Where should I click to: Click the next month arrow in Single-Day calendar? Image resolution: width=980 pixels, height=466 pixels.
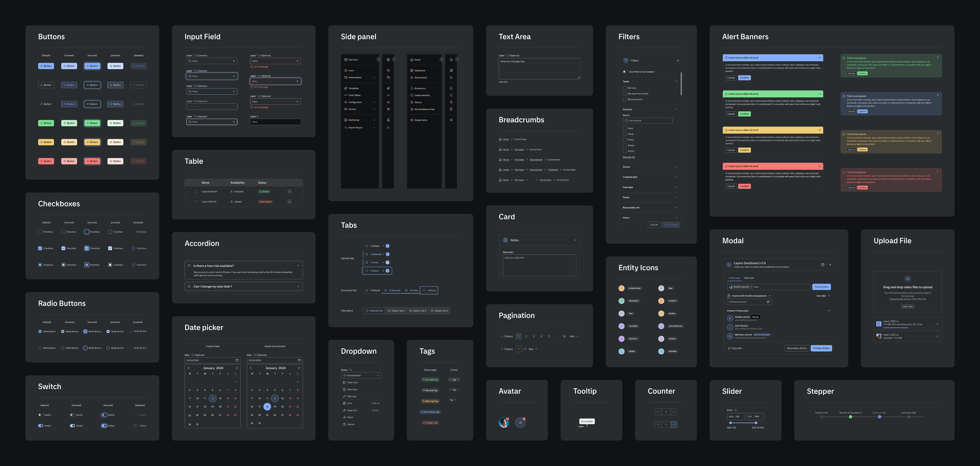click(x=299, y=368)
